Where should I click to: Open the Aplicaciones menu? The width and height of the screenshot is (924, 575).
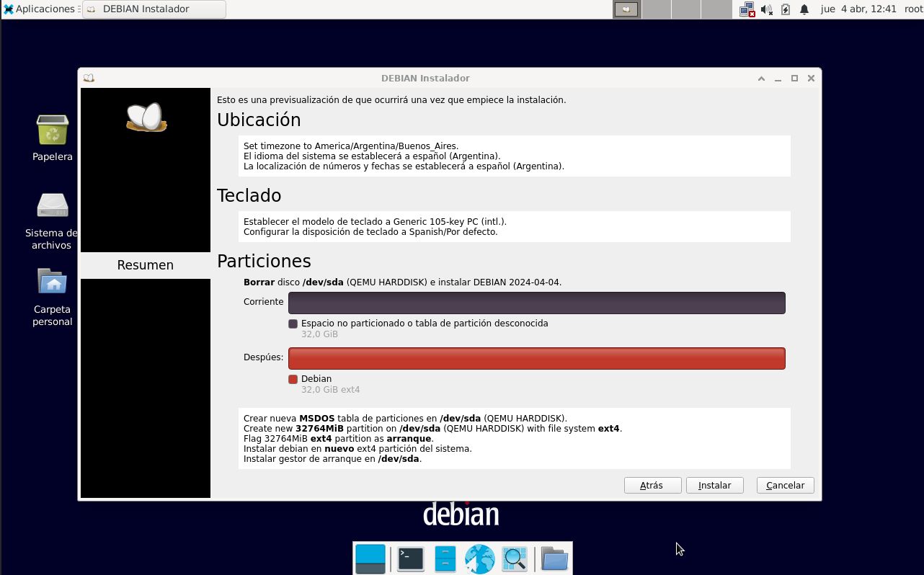tap(40, 9)
